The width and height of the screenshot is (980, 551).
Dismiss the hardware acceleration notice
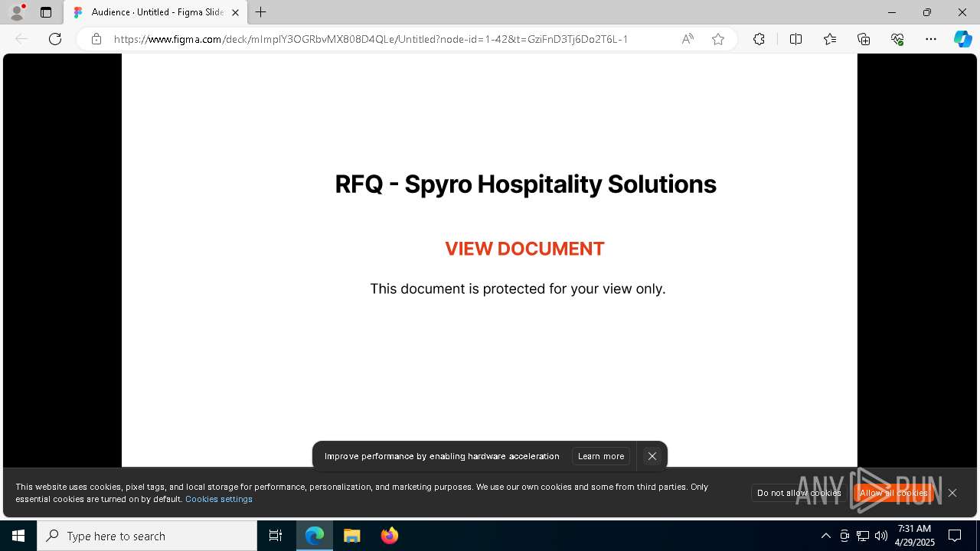[652, 456]
